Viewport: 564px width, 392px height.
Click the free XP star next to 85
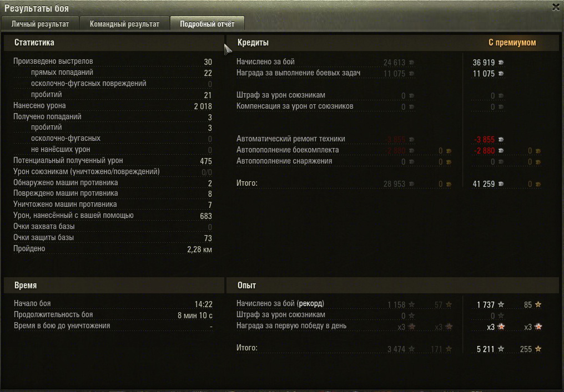(x=538, y=304)
